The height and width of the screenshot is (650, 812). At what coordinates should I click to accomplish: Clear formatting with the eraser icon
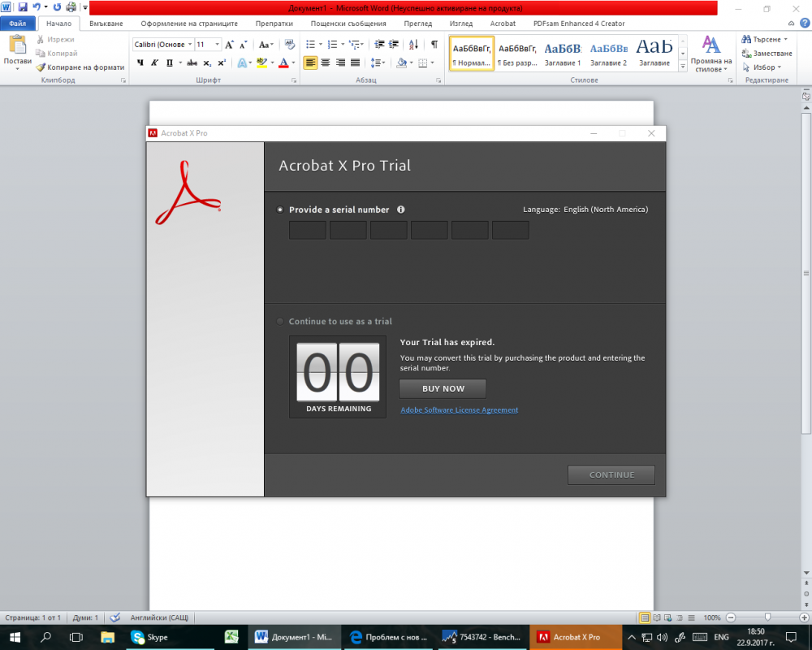[x=290, y=45]
